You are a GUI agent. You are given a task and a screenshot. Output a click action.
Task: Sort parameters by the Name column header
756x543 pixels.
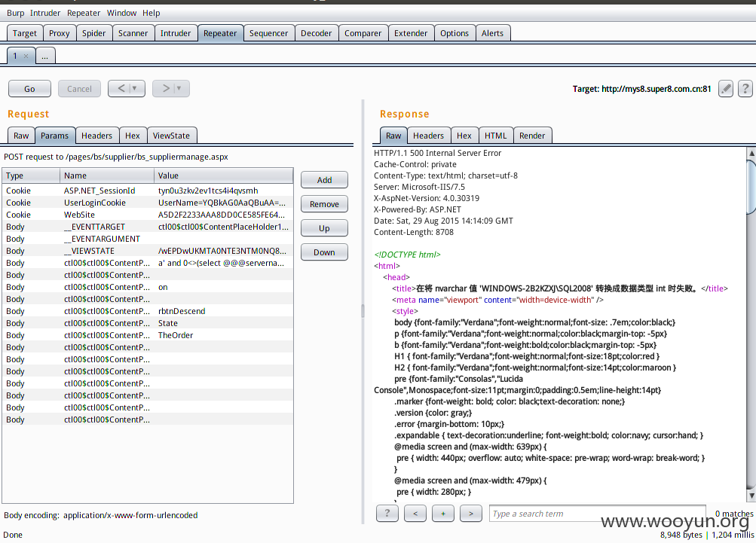point(107,176)
